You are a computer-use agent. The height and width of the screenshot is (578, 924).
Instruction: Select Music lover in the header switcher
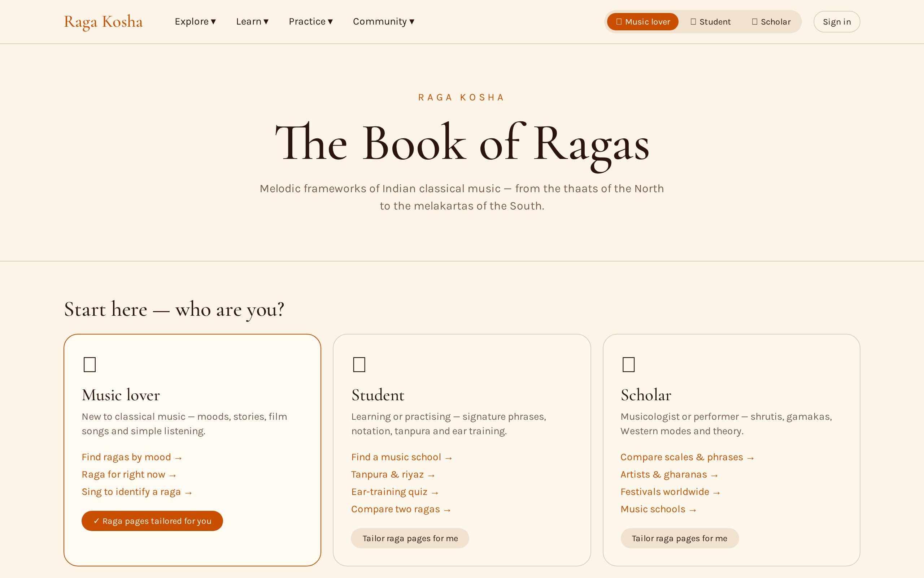[x=642, y=22]
